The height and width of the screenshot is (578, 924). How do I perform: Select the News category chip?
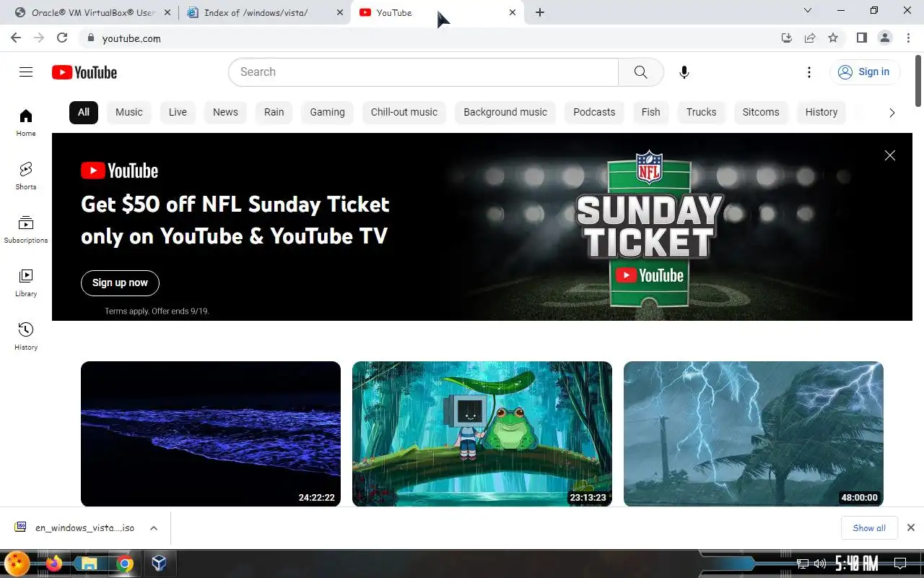(225, 112)
